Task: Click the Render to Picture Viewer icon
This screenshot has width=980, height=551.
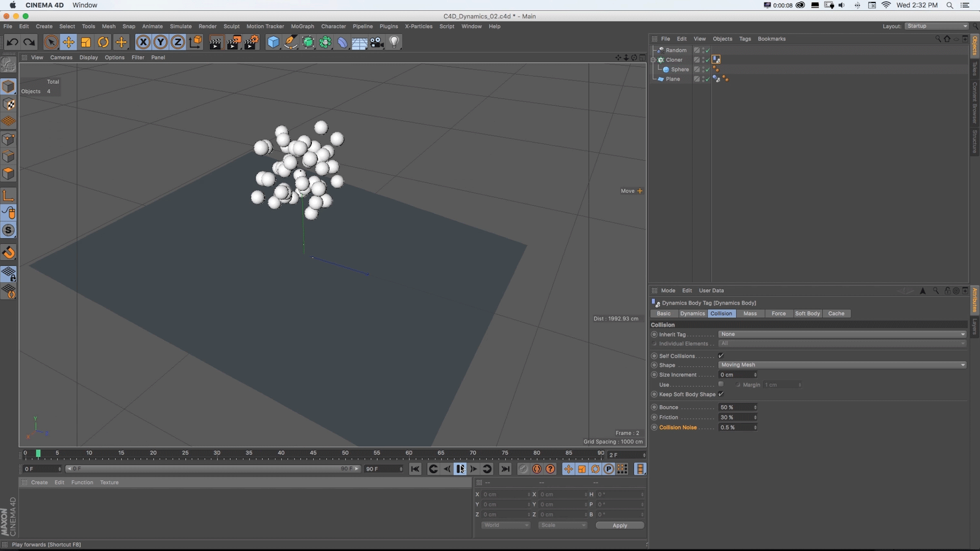Action: (x=234, y=42)
